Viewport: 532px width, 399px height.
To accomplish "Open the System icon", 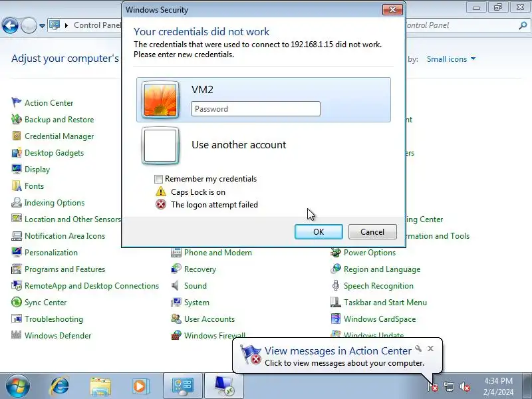I will point(176,302).
